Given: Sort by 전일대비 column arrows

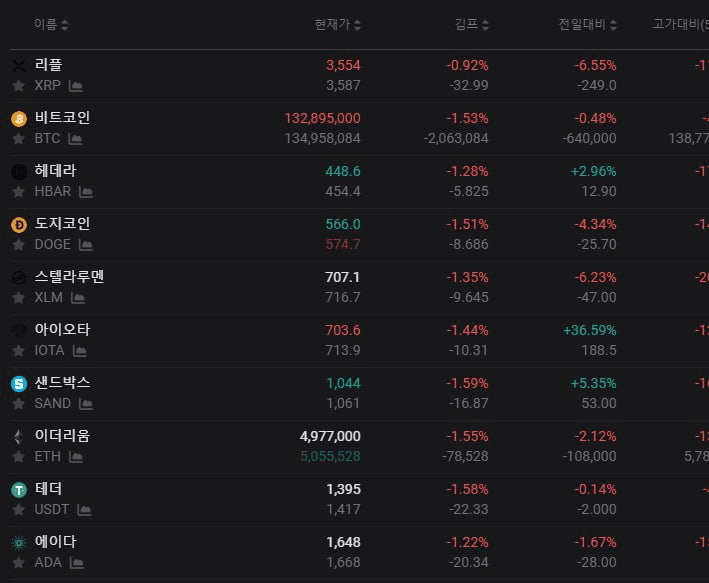Looking at the screenshot, I should [613, 25].
